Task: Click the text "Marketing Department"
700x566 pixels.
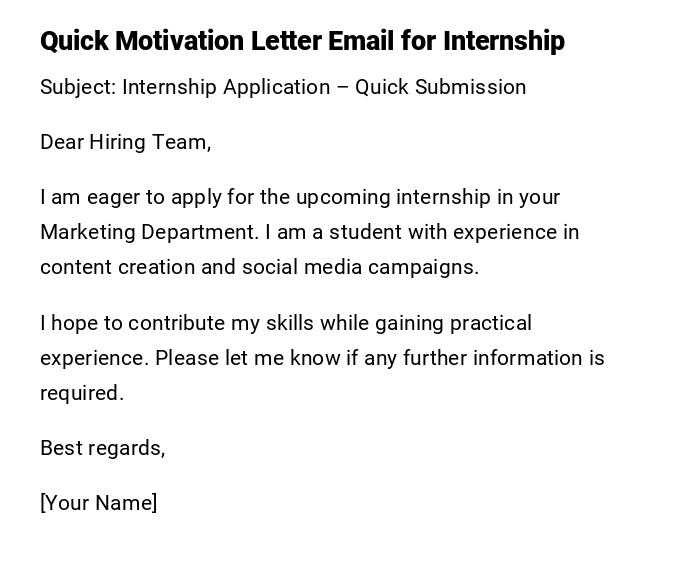Action: [x=149, y=232]
